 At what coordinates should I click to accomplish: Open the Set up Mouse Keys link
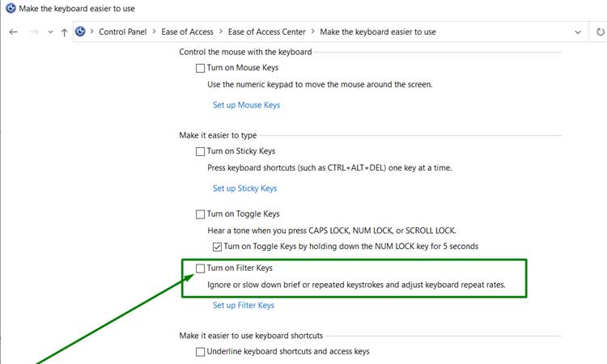click(x=246, y=105)
